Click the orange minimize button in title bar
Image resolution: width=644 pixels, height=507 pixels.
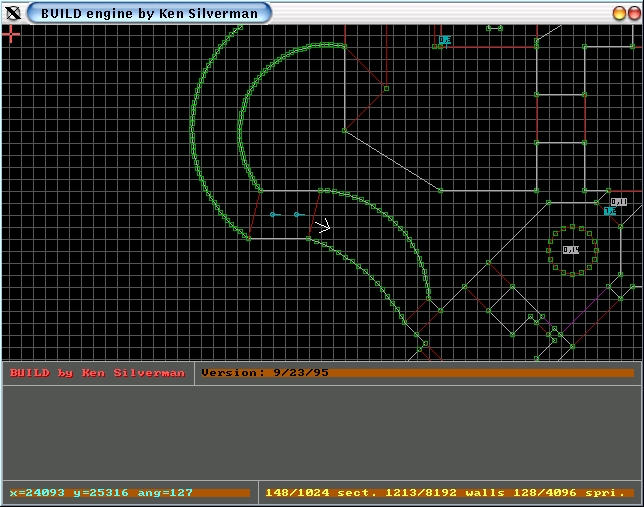[619, 13]
